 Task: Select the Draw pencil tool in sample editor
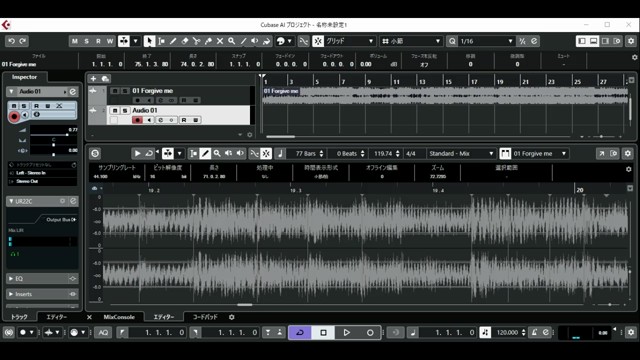coord(205,153)
